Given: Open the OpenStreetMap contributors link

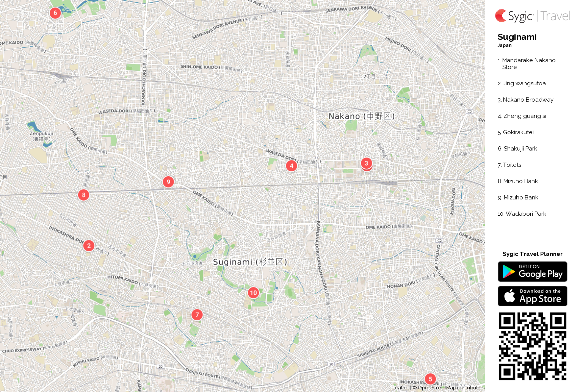Looking at the screenshot, I should click(x=451, y=387).
